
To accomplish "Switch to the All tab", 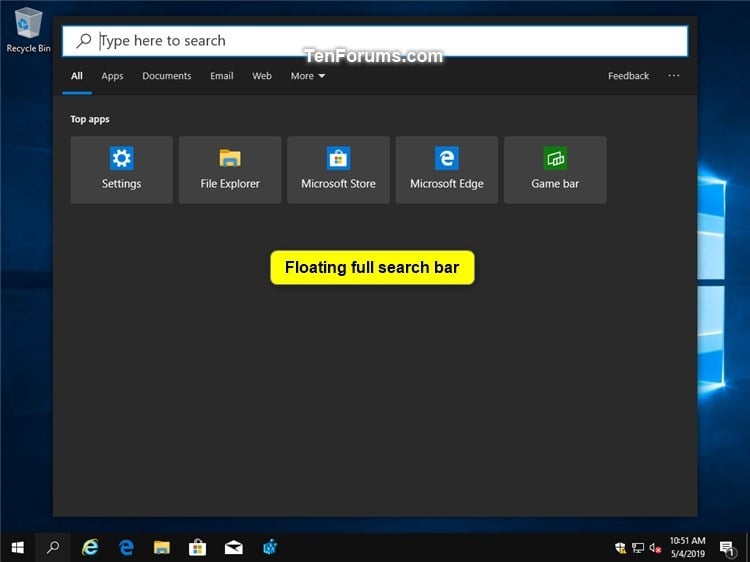I will tap(77, 76).
